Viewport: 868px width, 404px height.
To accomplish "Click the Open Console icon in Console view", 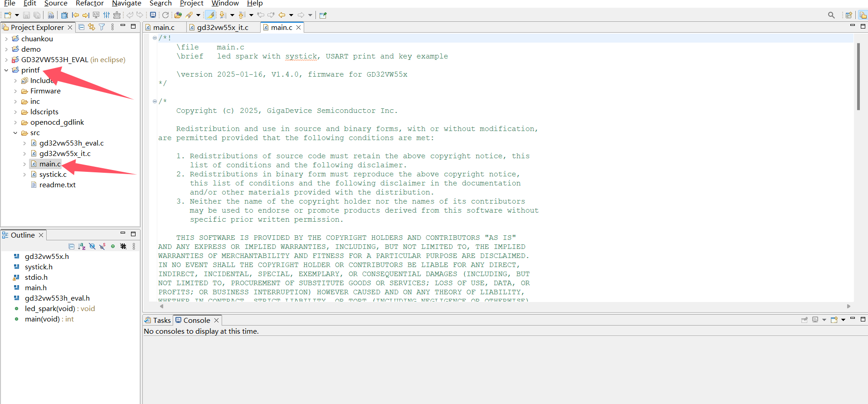I will [x=834, y=320].
